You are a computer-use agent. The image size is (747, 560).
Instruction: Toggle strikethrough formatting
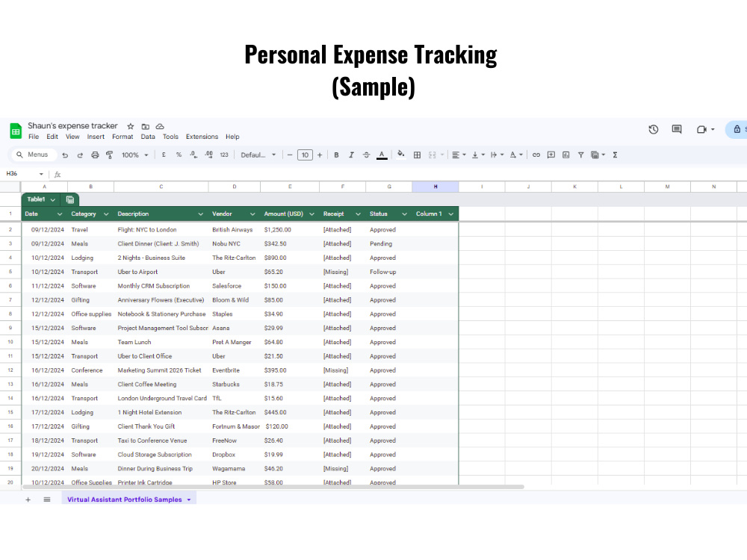pos(366,155)
